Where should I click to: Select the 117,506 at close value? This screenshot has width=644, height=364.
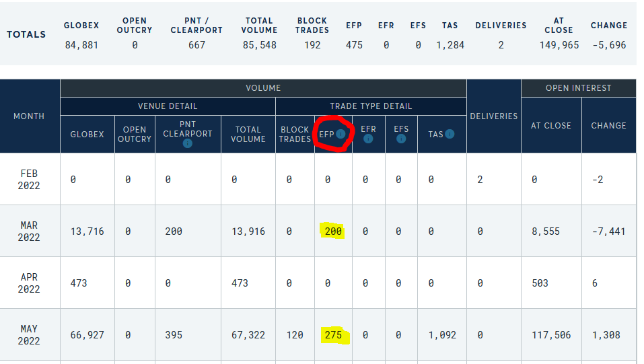pos(551,335)
